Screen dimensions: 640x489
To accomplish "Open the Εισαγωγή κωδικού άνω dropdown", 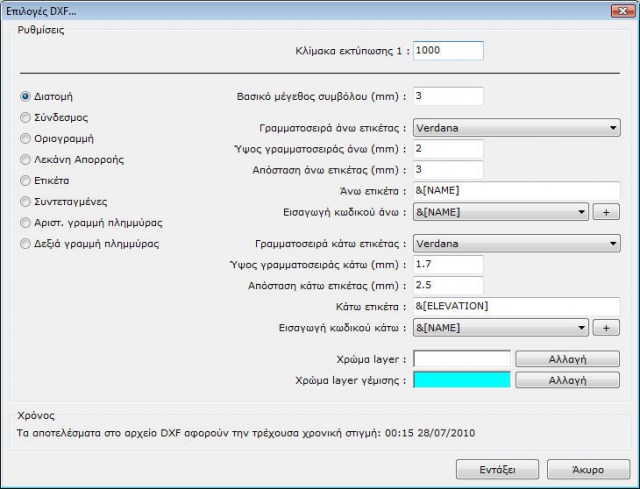I will coord(499,212).
